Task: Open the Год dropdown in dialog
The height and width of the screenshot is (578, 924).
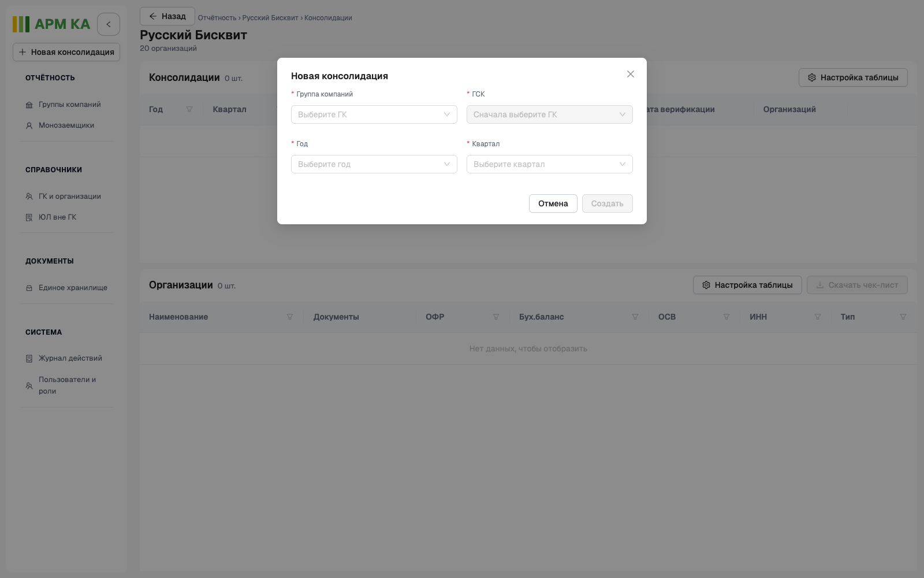Action: click(374, 164)
